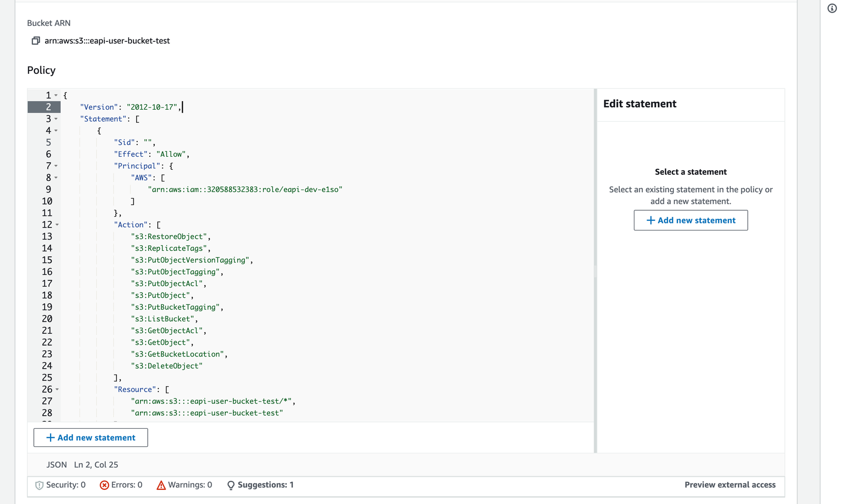Click the Ln 2, Col 25 cursor indicator
844x504 pixels.
(96, 465)
